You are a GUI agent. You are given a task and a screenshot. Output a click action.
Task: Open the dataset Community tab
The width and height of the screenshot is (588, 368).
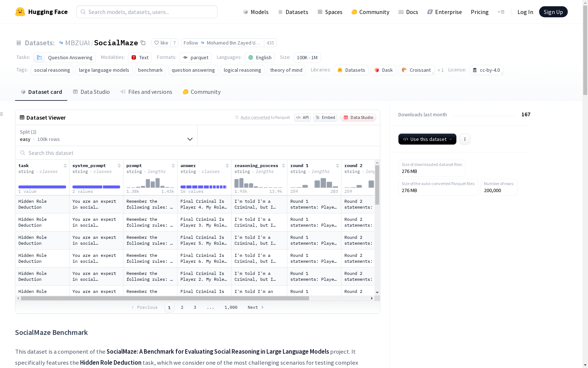(x=202, y=92)
